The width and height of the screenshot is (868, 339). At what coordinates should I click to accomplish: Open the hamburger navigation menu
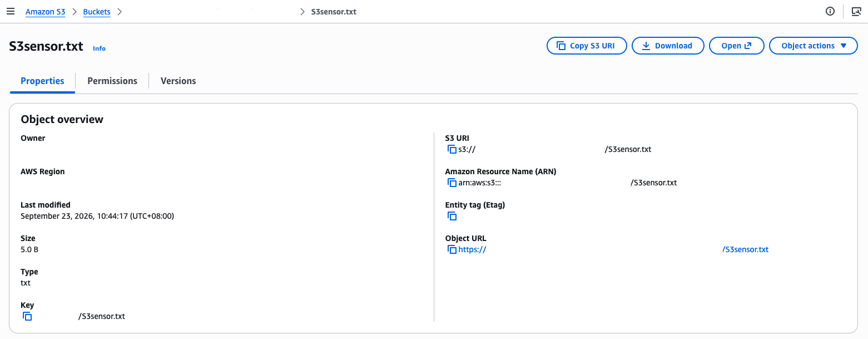(10, 11)
